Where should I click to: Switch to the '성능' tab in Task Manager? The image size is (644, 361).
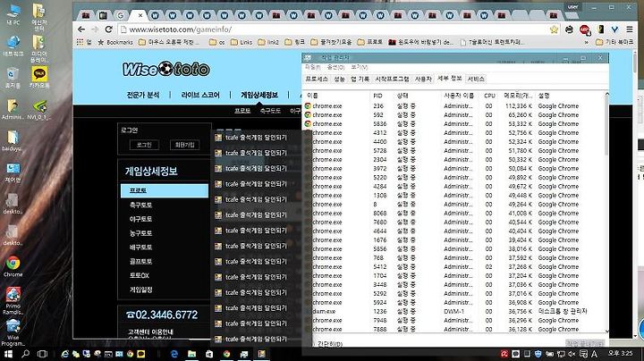pyautogui.click(x=339, y=79)
